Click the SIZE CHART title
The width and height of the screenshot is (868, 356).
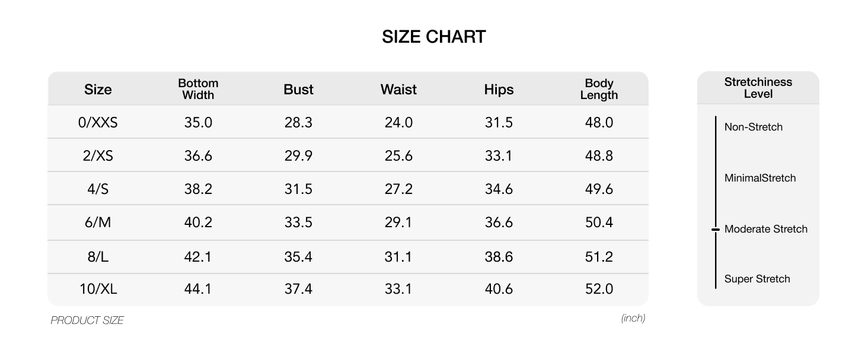(434, 37)
